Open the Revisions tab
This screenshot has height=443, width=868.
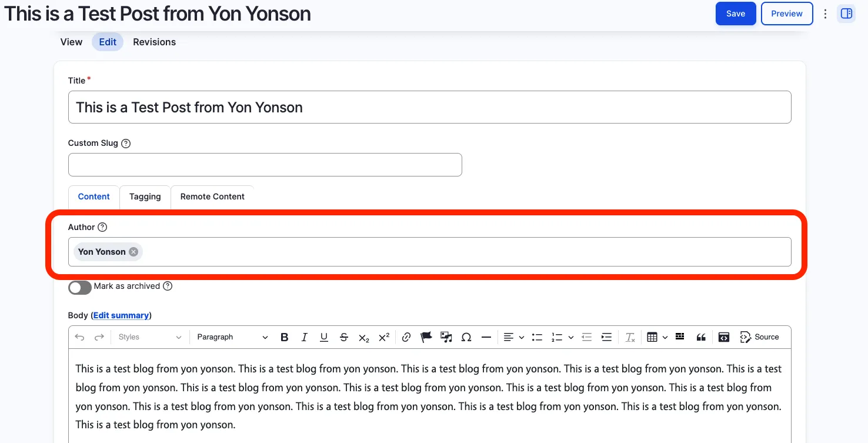154,42
